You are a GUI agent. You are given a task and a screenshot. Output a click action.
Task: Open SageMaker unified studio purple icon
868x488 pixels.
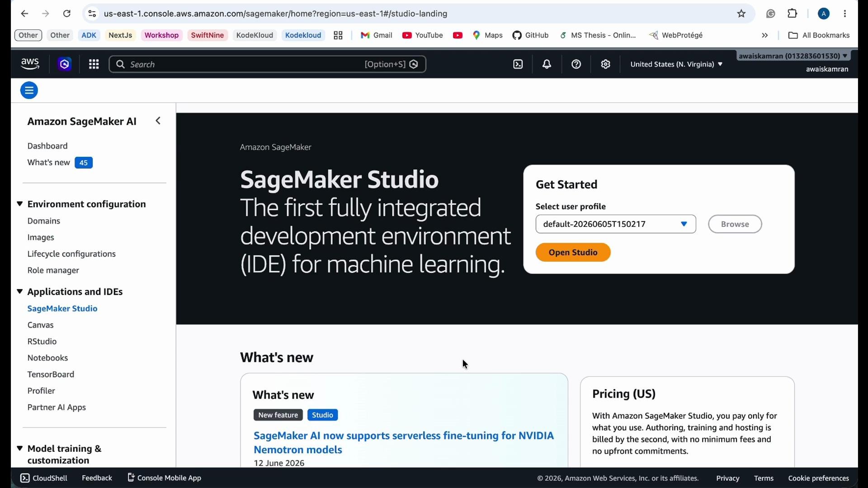[65, 65]
